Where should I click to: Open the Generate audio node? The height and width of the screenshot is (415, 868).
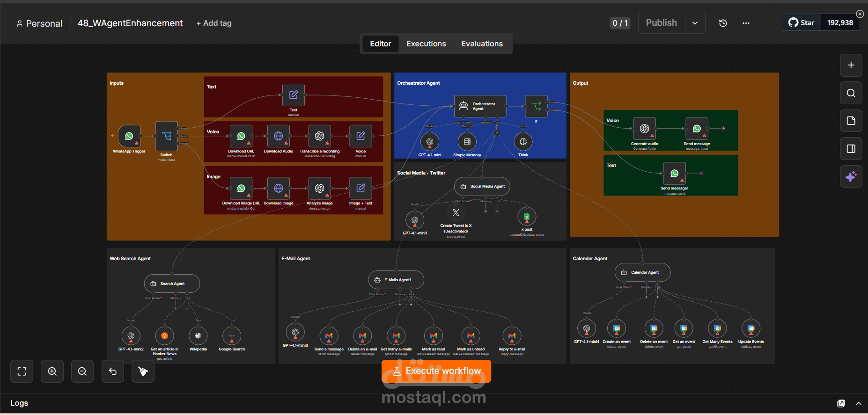645,129
